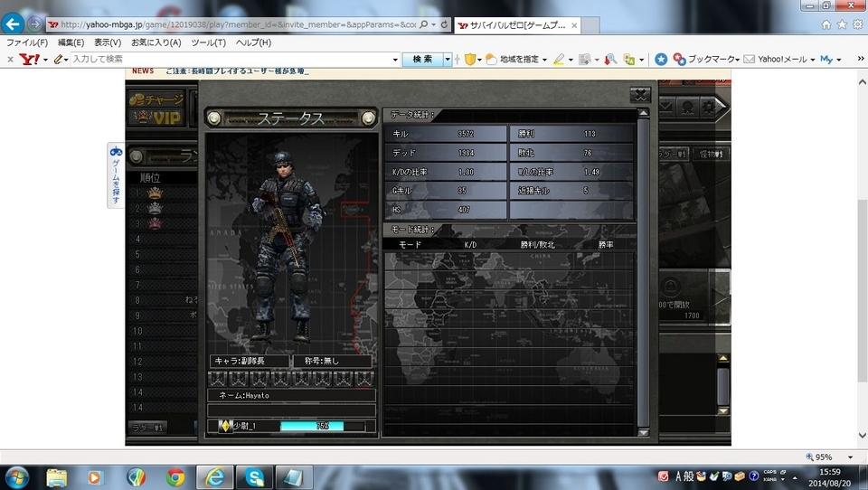Click the ラダー戦 button at bottom left
This screenshot has height=490, width=868.
tap(147, 428)
